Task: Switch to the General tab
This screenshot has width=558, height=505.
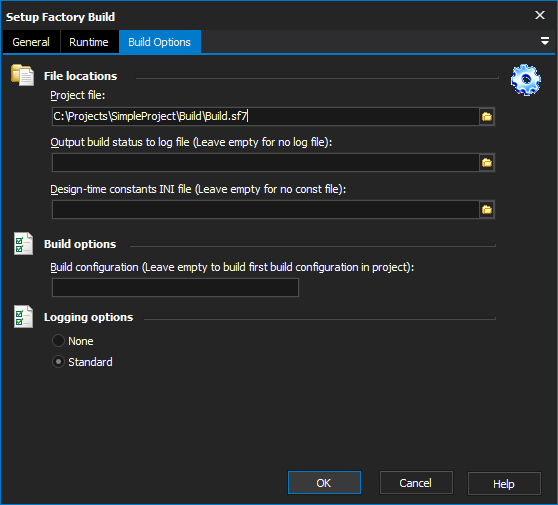Action: pyautogui.click(x=31, y=42)
